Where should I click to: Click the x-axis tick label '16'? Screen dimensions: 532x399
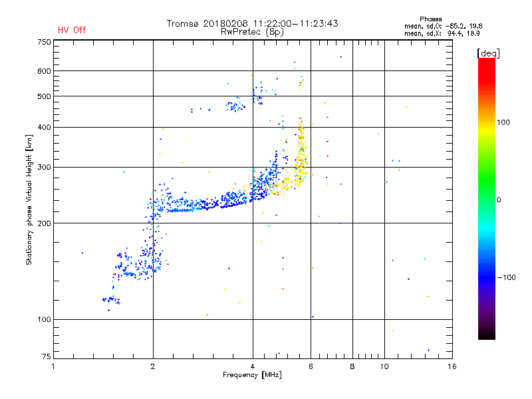point(452,366)
